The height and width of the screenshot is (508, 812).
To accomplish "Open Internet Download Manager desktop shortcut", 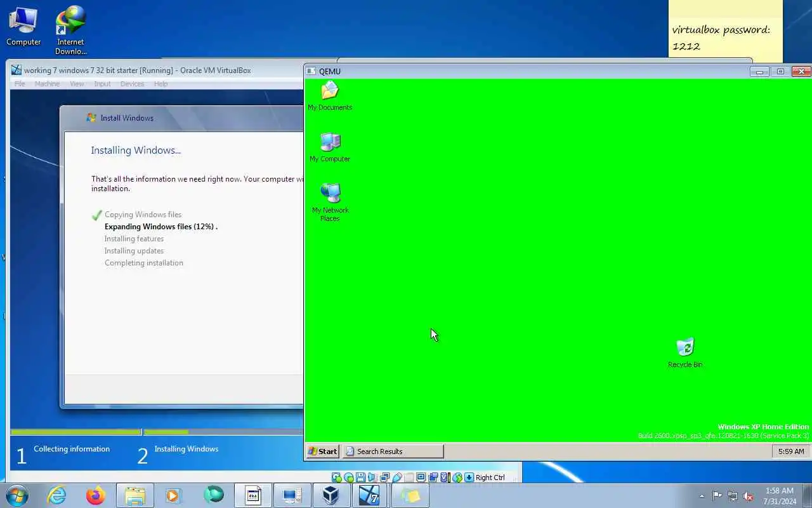I will tap(70, 30).
